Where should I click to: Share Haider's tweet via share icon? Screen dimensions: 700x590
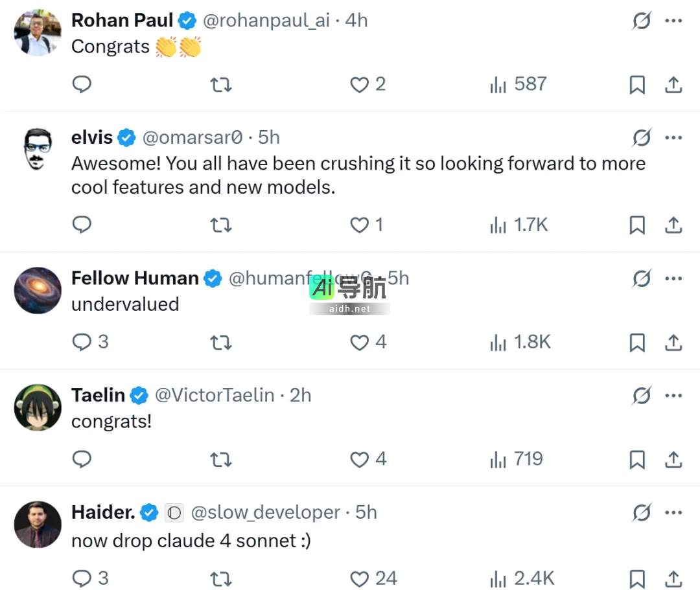673,578
